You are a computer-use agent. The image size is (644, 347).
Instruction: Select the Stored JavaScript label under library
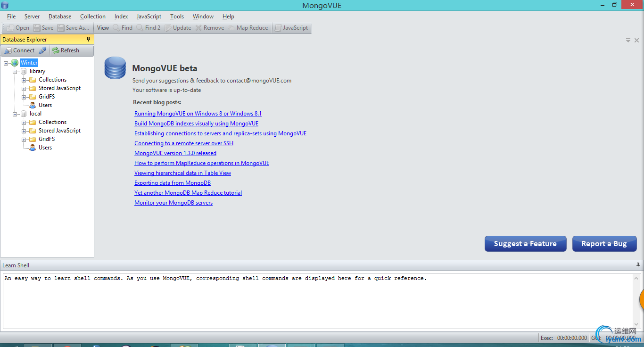click(59, 88)
